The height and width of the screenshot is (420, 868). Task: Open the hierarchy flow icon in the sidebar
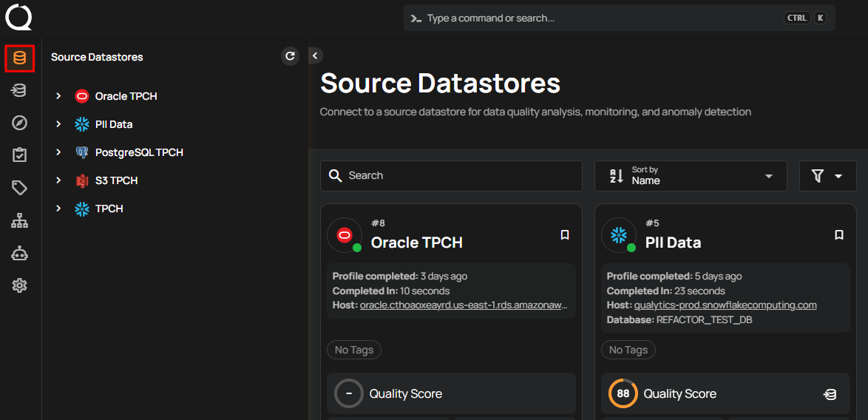tap(20, 221)
